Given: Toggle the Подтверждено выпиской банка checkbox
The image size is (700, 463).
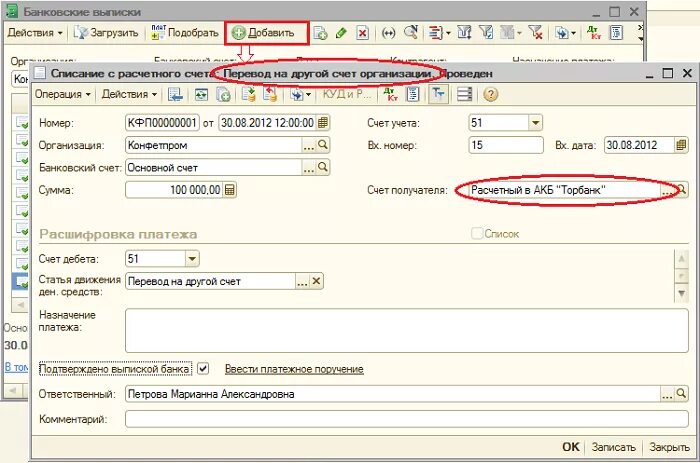Looking at the screenshot, I should point(203,369).
